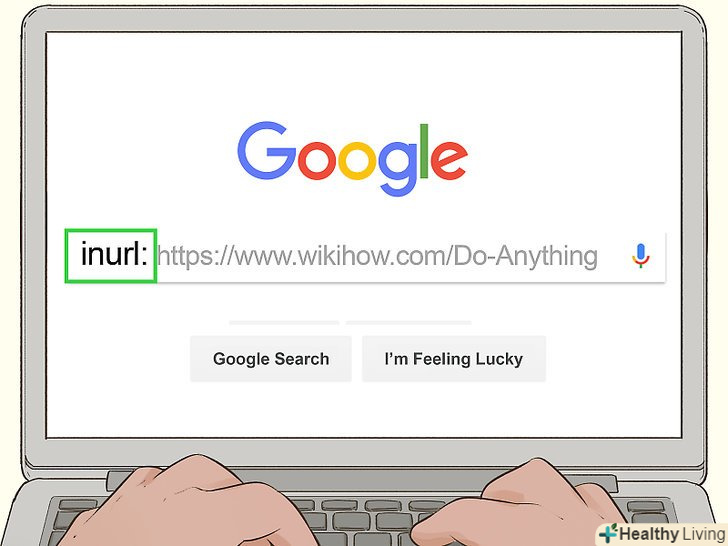728x546 pixels.
Task: Click the gray line above Google Search
Action: (284, 322)
